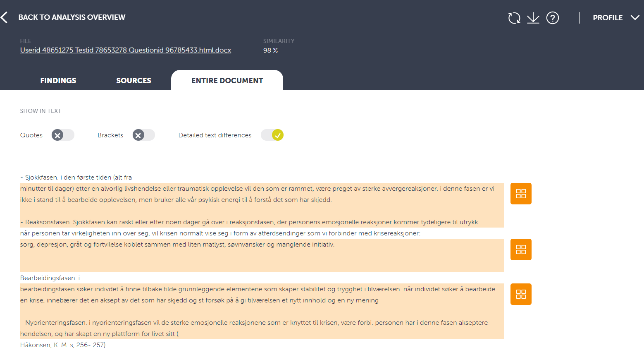The height and width of the screenshot is (355, 644).
Task: Click highlighted line 'en krise, innebærer det en aksept'
Action: click(x=199, y=300)
